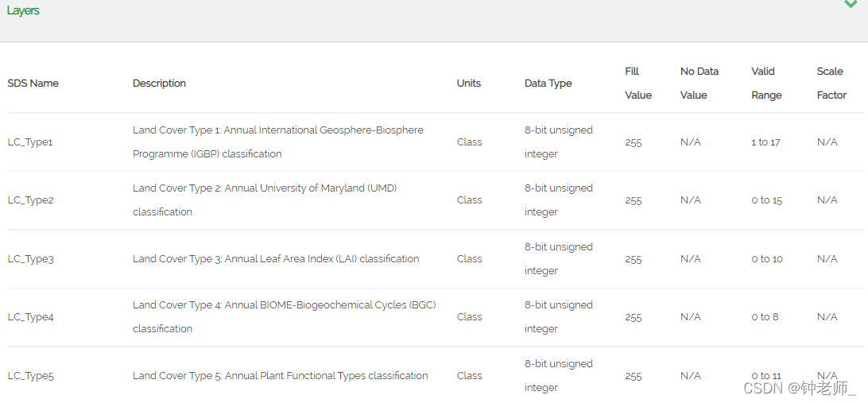The height and width of the screenshot is (403, 868).
Task: Select the Scale Factor column header
Action: [x=831, y=83]
